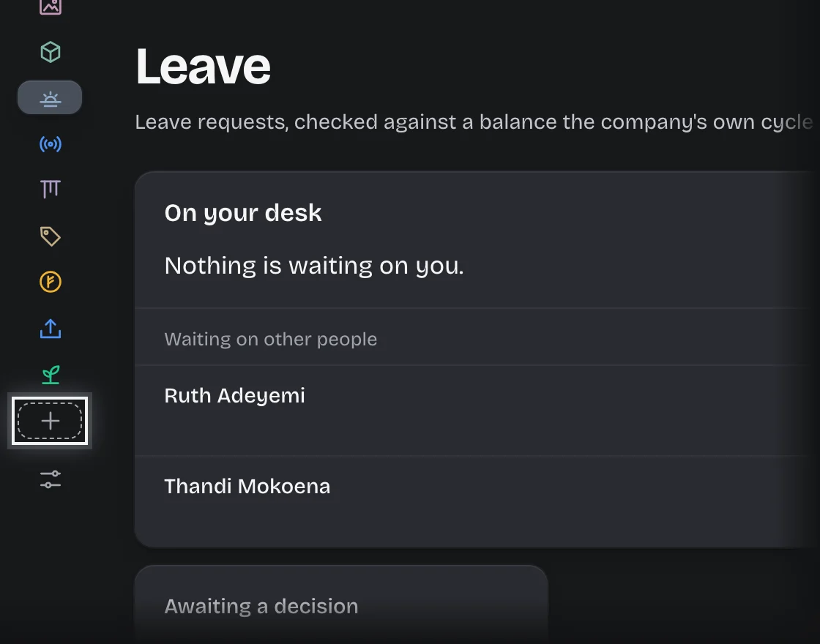820x644 pixels.
Task: Open the yellow price tag icon
Action: [x=51, y=236]
